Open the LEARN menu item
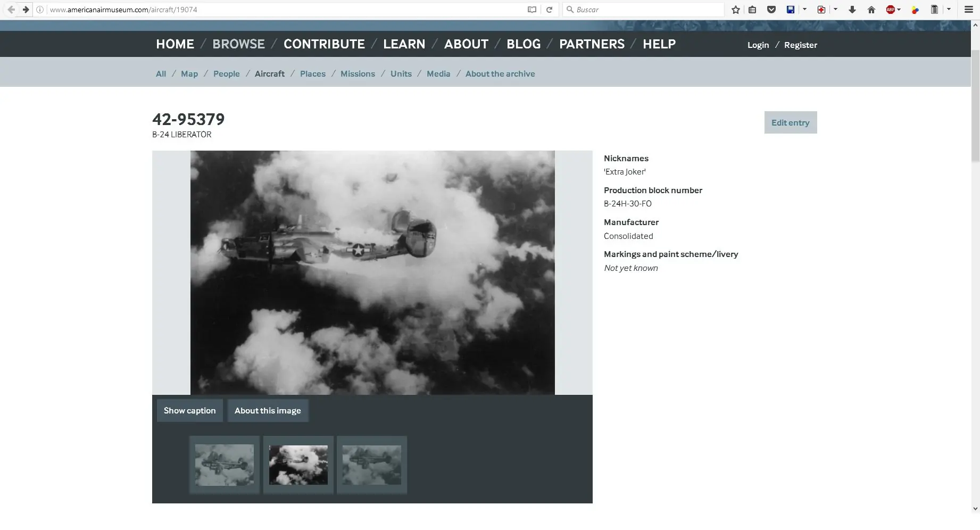980x530 pixels. click(x=404, y=44)
